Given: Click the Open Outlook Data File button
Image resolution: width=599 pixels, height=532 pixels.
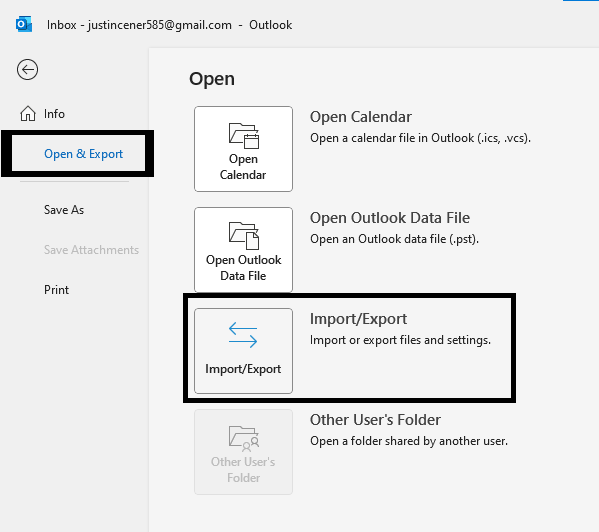Looking at the screenshot, I should [x=243, y=250].
